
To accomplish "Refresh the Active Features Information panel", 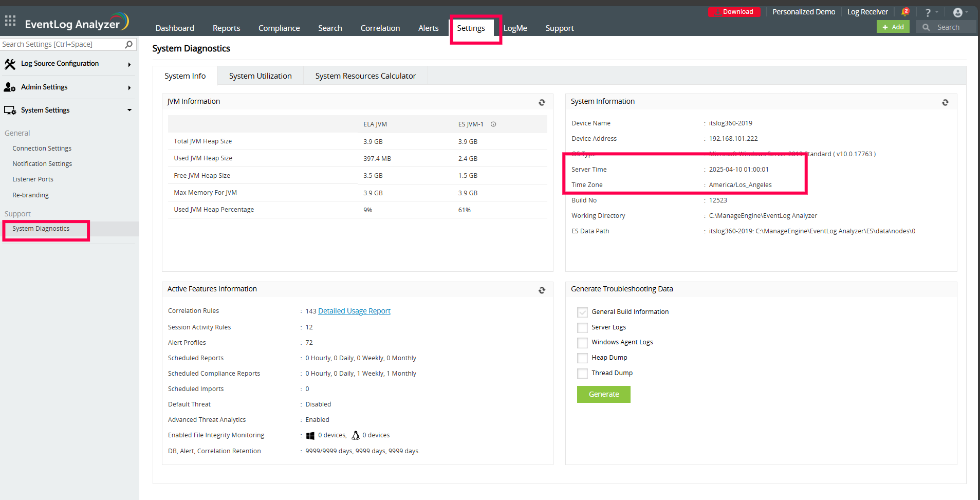I will pos(542,290).
